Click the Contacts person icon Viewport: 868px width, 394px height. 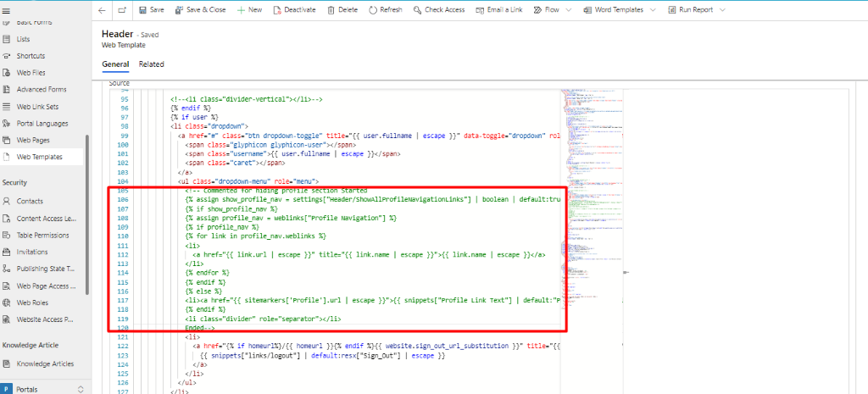coord(7,201)
